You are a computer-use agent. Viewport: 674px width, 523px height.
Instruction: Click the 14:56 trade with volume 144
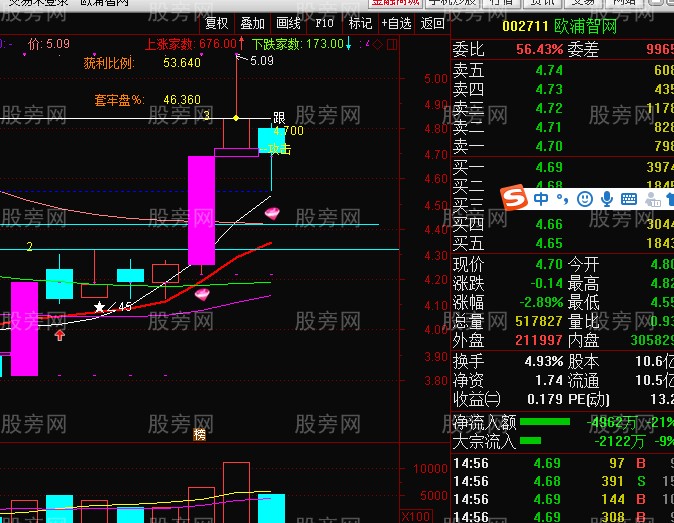(x=563, y=499)
